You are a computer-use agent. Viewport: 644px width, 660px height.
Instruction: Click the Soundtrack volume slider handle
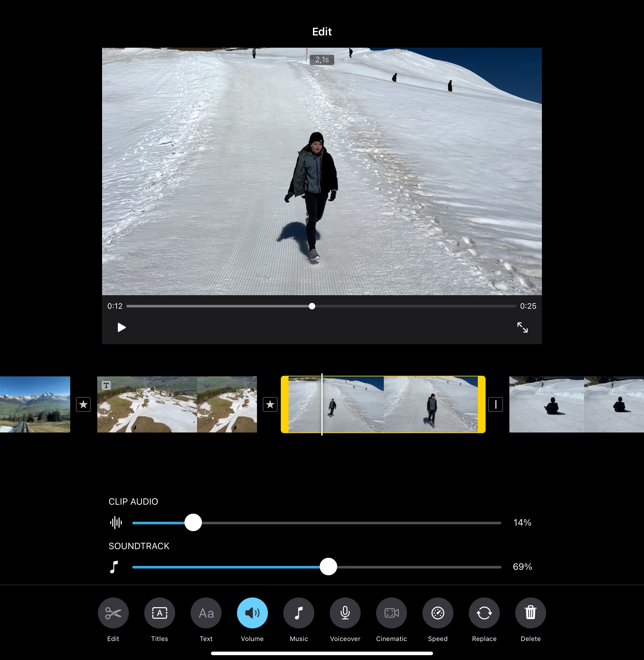pyautogui.click(x=328, y=567)
